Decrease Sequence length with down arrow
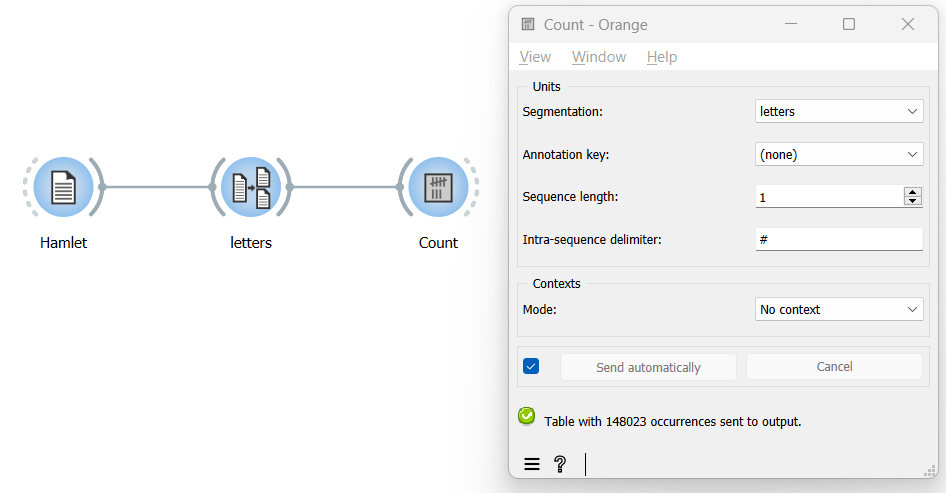The image size is (946, 493). coord(913,201)
